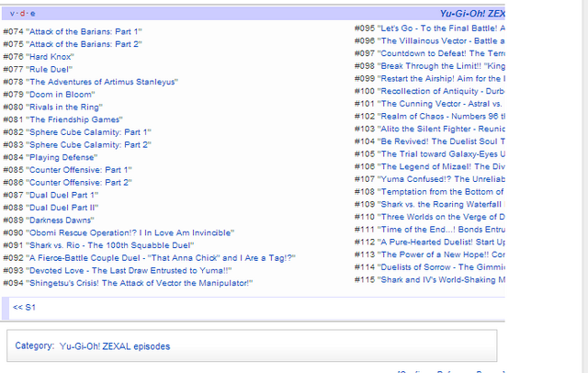588x373 pixels.
Task: Open episode 111 Time of the End
Action: (441, 229)
